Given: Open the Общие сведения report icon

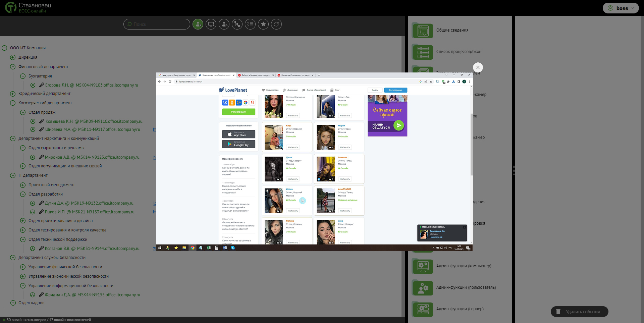Looking at the screenshot, I should (423, 31).
